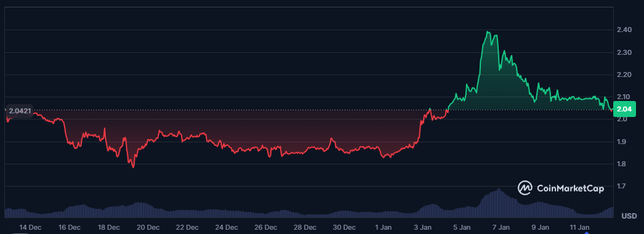644x234 pixels.
Task: Click the 2.20 price axis label
Action: tap(624, 75)
